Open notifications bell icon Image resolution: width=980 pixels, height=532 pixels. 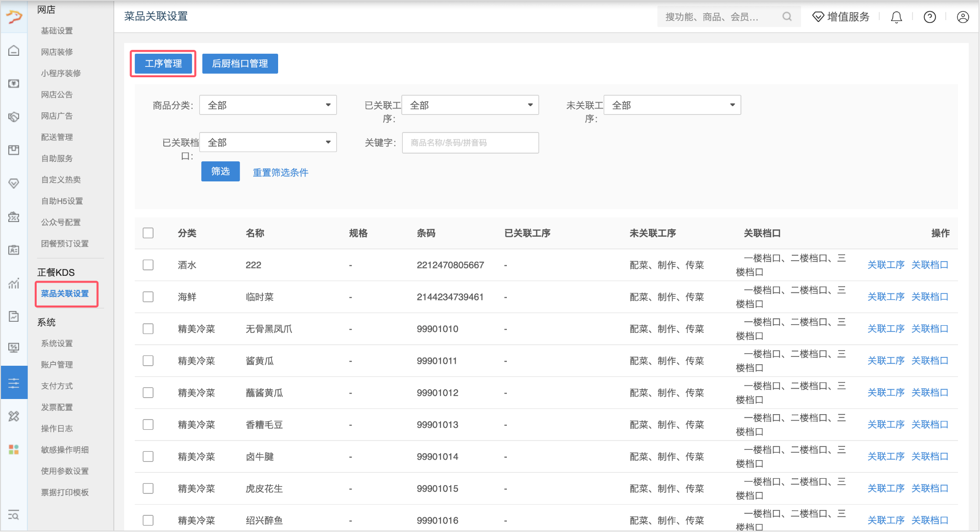pos(896,18)
